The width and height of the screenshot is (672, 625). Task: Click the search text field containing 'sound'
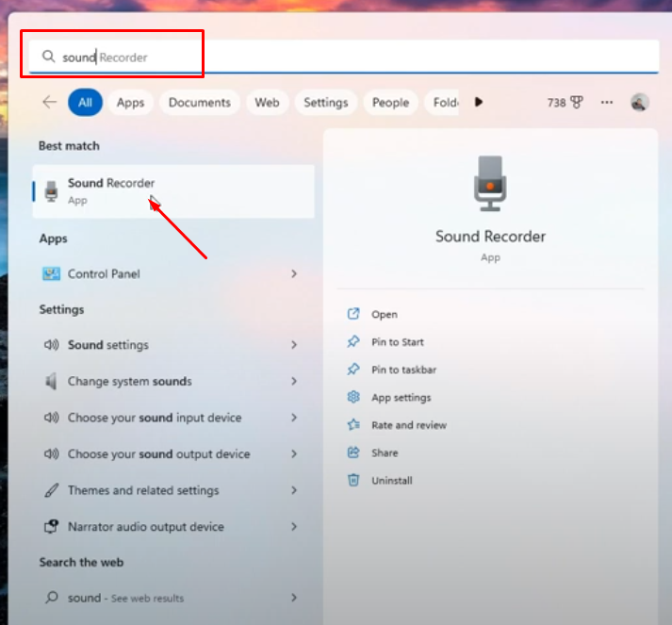344,57
